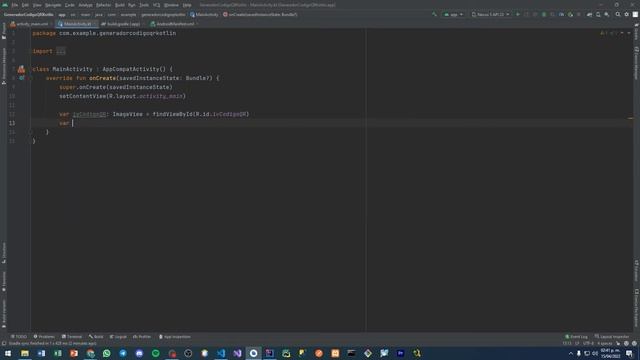Screen dimensions: 640x360
Task: Open the Layout Inspector panel
Action: 612,337
